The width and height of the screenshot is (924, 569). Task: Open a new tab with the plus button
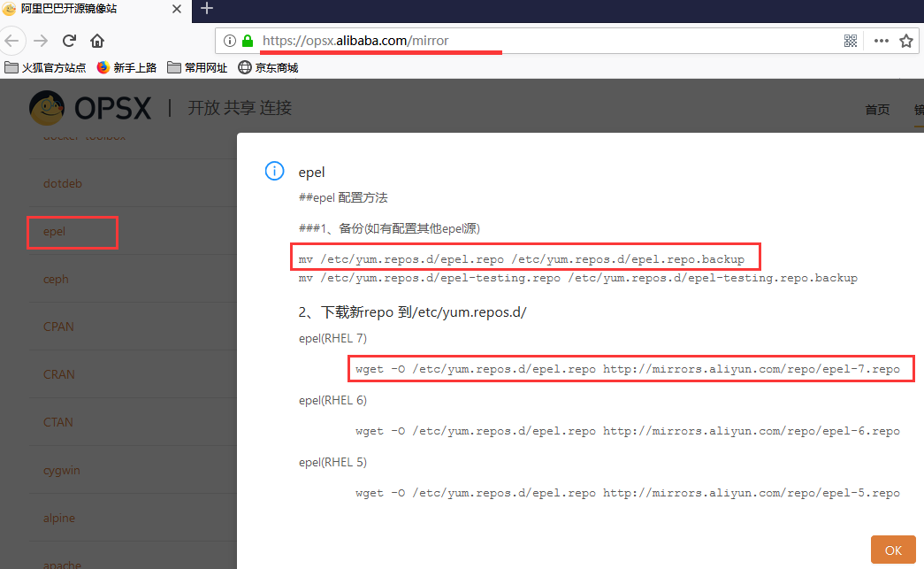click(207, 8)
